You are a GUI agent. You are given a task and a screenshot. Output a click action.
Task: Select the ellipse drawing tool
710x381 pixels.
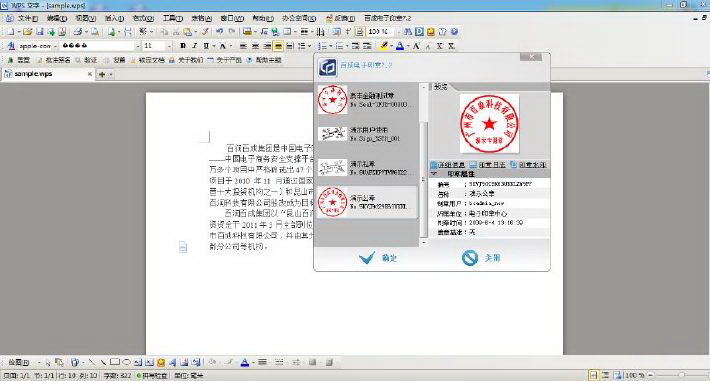127,362
